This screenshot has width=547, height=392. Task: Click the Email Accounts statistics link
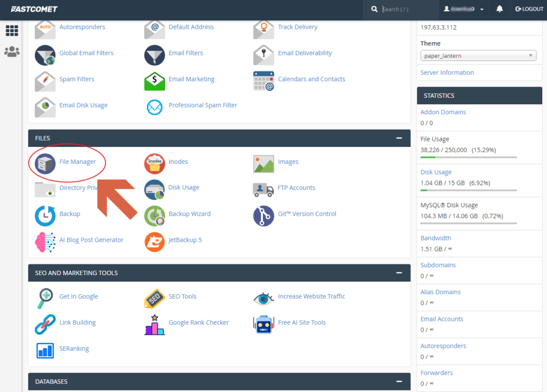point(442,319)
